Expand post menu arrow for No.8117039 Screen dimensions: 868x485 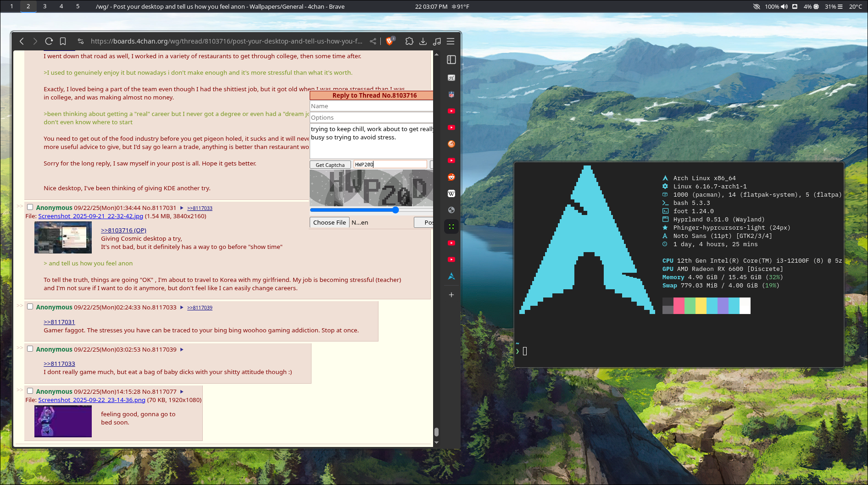(182, 349)
